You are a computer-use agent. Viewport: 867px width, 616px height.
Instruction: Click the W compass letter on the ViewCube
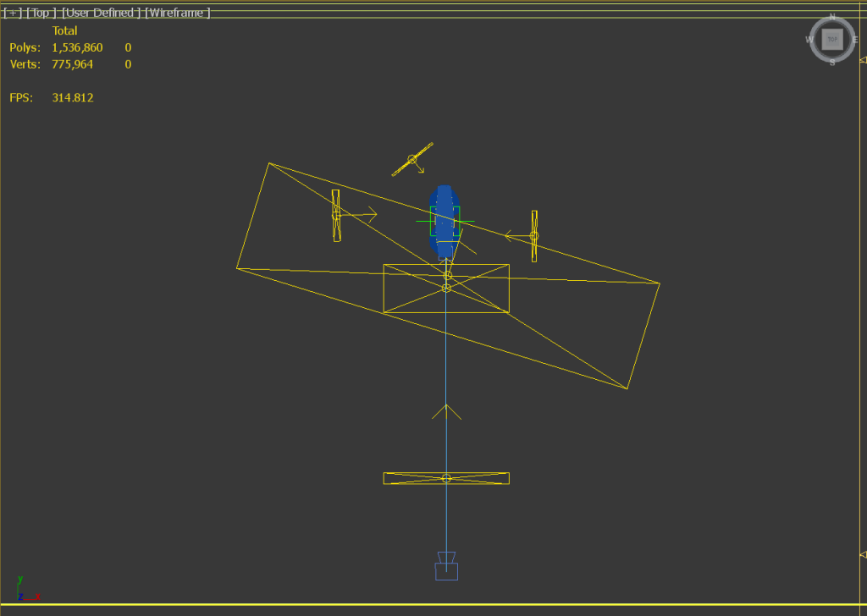[809, 40]
